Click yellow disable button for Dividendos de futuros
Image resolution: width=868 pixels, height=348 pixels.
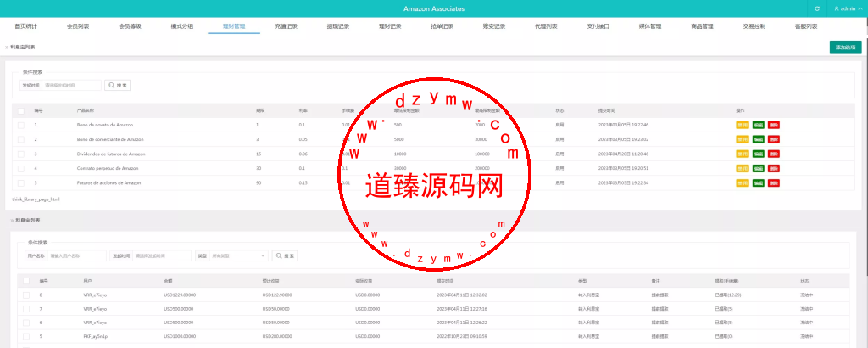tap(743, 154)
